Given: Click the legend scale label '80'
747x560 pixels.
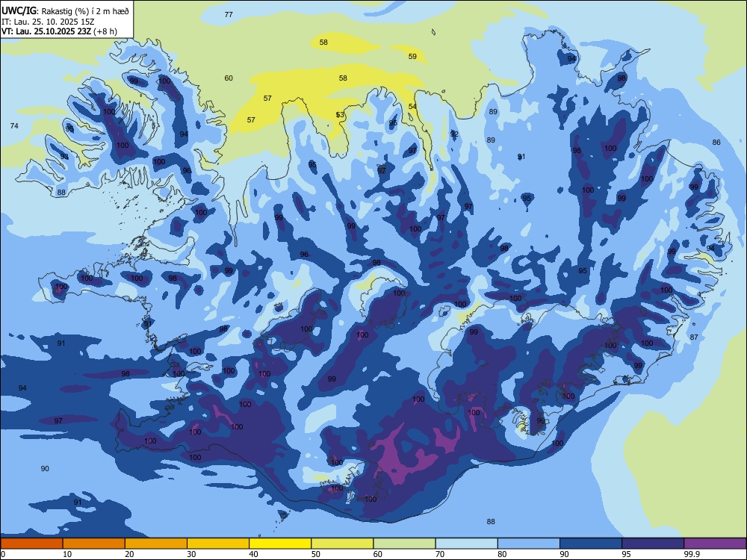Looking at the screenshot, I should click(502, 554).
